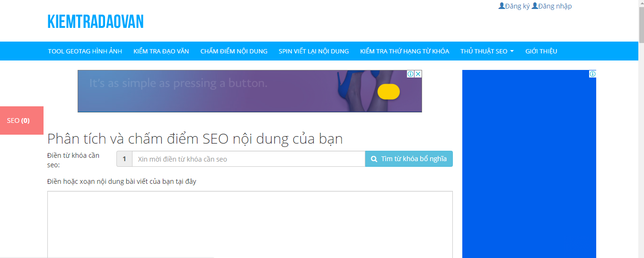Open TOOL GEOTAG HÌNH ẢNH menu item

85,51
